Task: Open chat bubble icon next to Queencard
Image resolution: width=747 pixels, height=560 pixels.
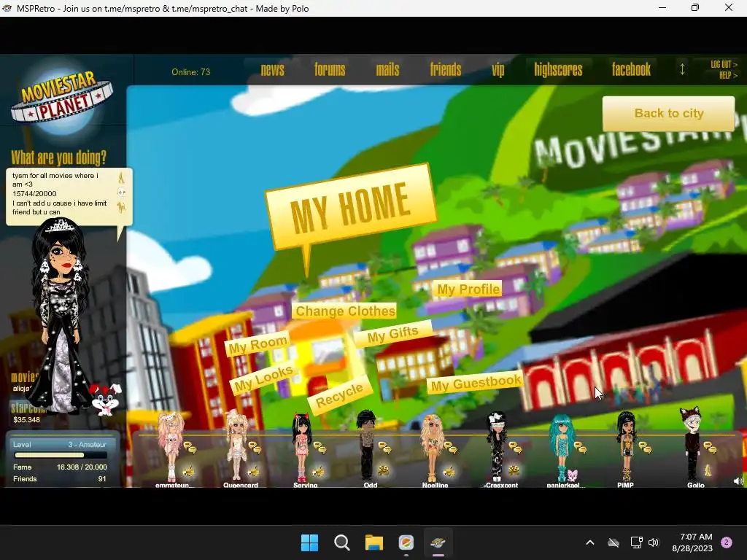Action: (x=255, y=448)
